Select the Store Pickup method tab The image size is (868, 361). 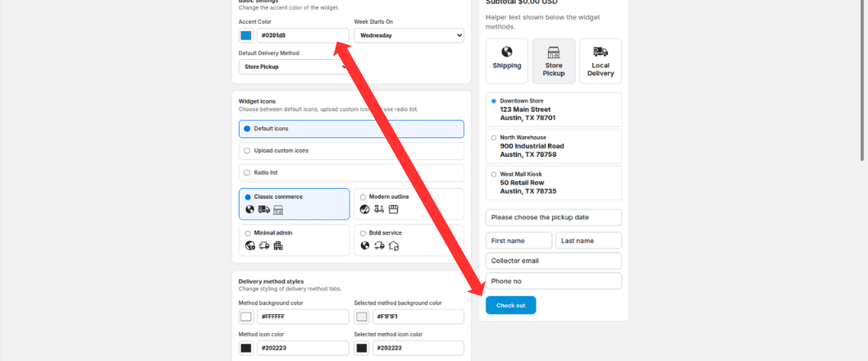pyautogui.click(x=554, y=61)
